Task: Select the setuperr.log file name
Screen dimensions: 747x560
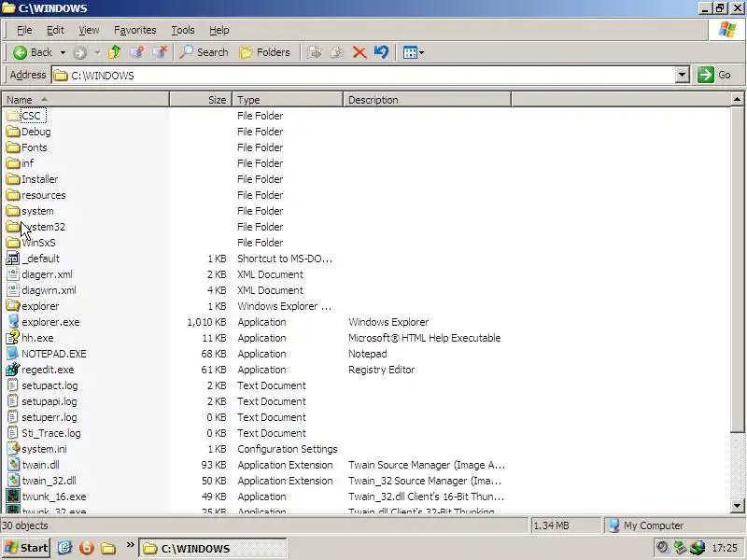Action: click(x=49, y=417)
